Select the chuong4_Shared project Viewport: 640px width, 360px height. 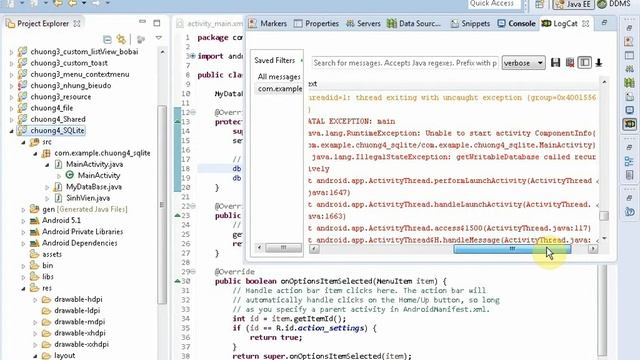pos(58,119)
